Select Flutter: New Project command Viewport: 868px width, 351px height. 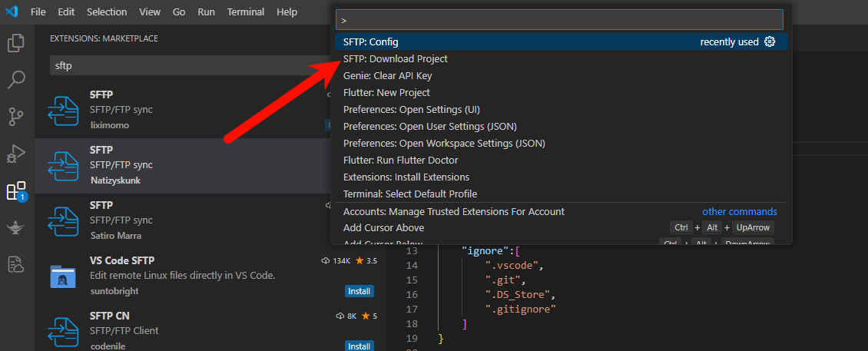pos(562,92)
